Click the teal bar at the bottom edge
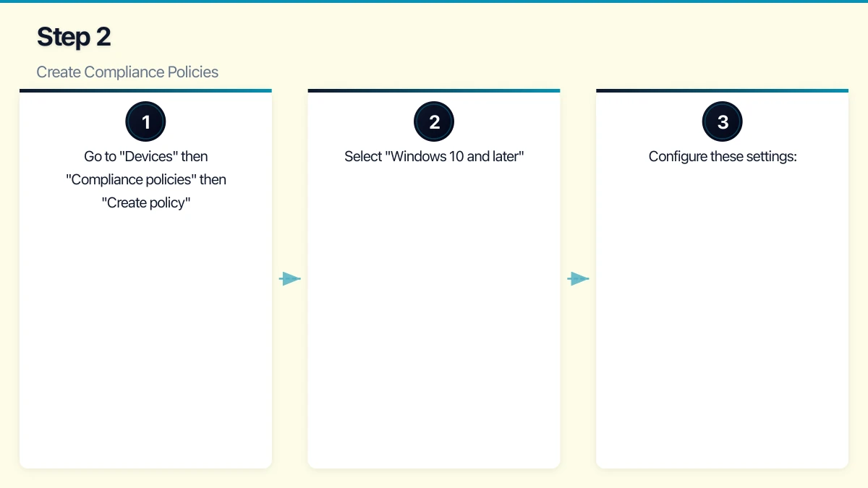This screenshot has height=488, width=868. 434,484
